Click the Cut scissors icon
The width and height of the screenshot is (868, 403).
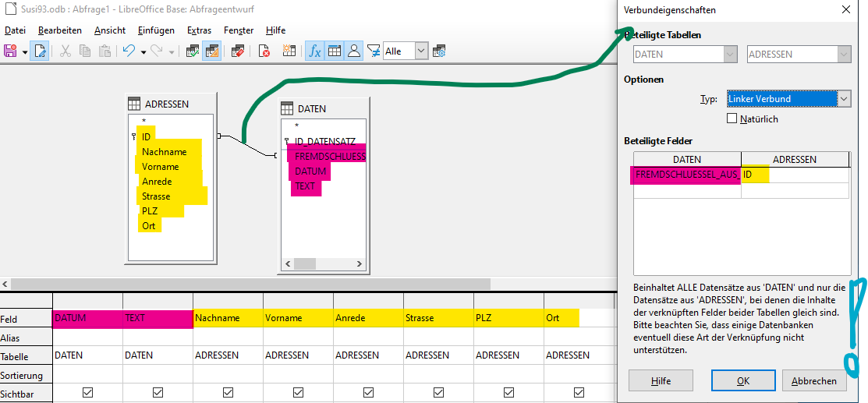(x=65, y=51)
